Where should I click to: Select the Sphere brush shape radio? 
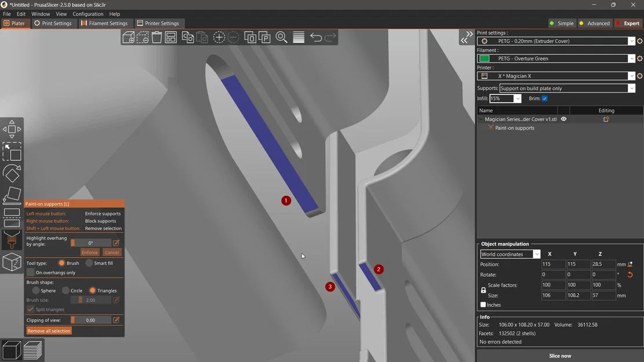tap(36, 291)
